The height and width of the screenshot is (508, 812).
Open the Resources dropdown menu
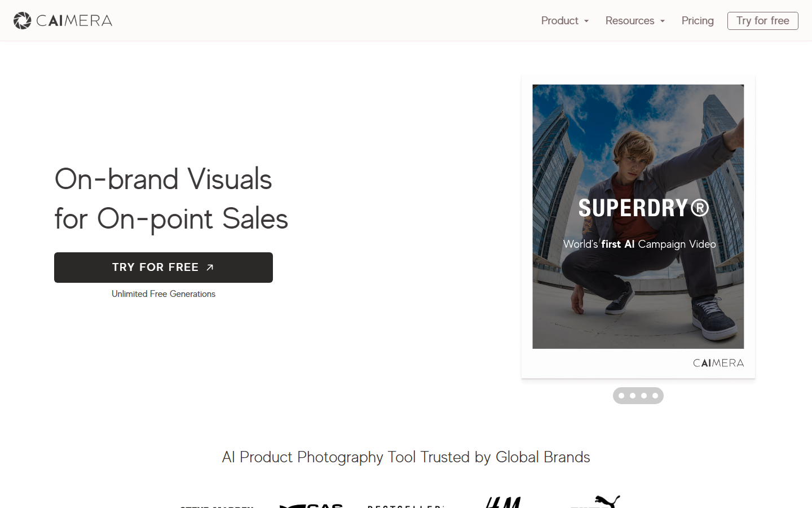630,21
